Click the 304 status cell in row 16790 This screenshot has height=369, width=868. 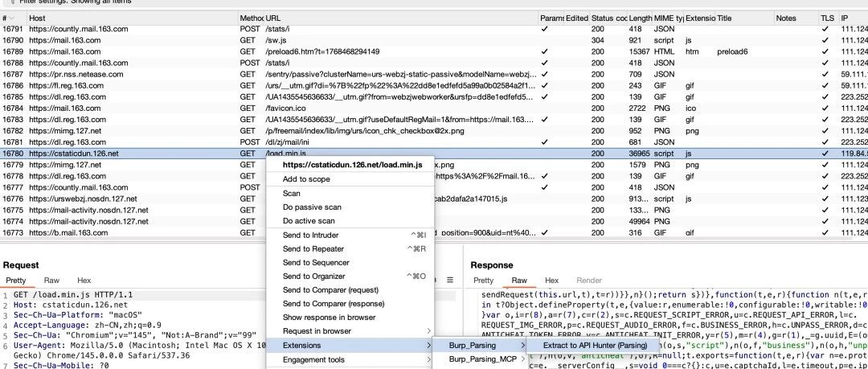click(x=596, y=40)
